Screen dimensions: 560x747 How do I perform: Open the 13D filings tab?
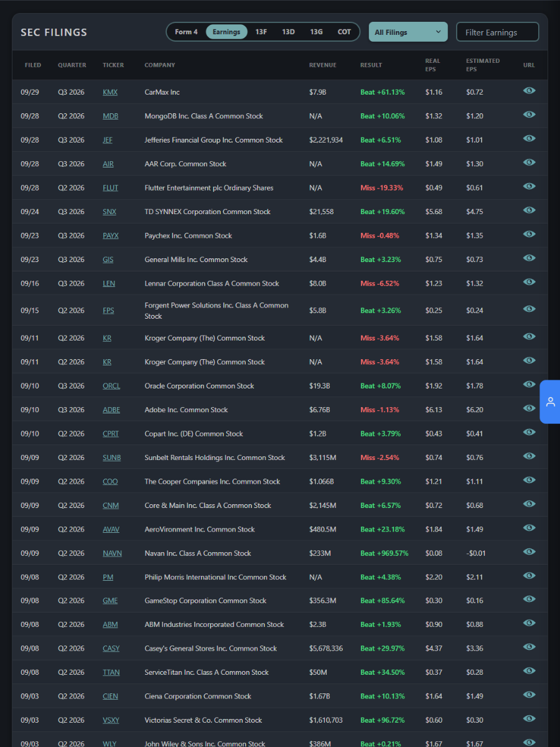click(288, 32)
